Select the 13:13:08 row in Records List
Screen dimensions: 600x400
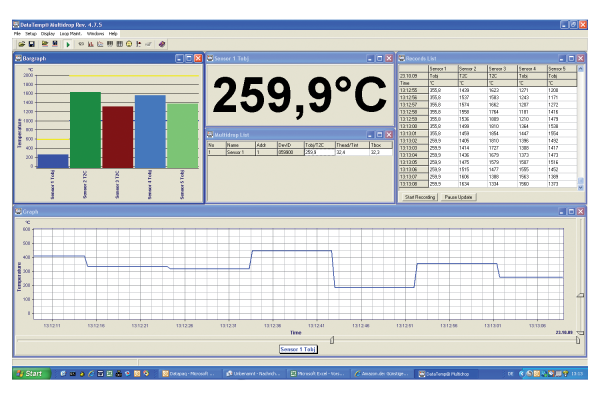pos(488,184)
